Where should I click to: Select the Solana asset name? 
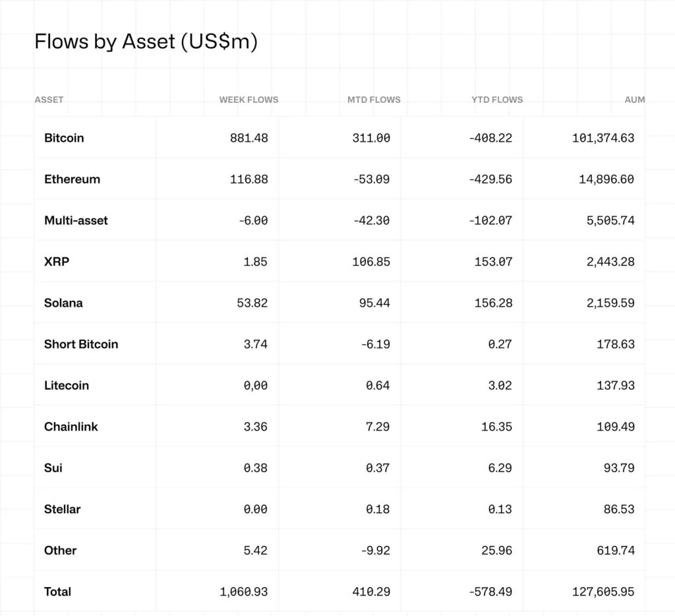tap(63, 303)
